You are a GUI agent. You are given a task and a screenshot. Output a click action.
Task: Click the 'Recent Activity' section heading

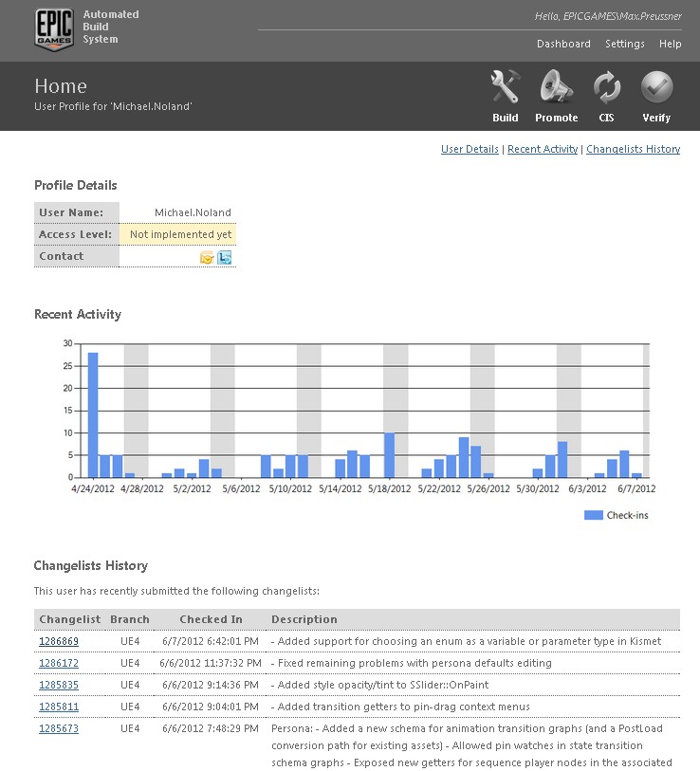pyautogui.click(x=78, y=314)
